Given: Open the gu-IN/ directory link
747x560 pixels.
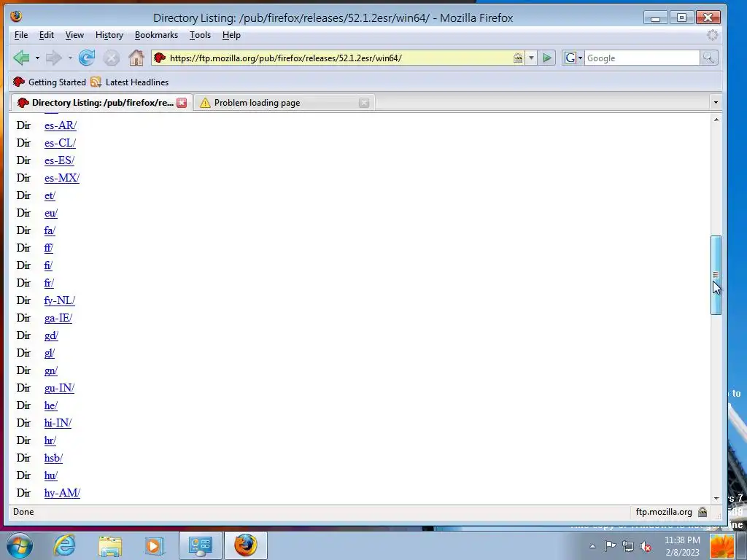Looking at the screenshot, I should tap(60, 388).
